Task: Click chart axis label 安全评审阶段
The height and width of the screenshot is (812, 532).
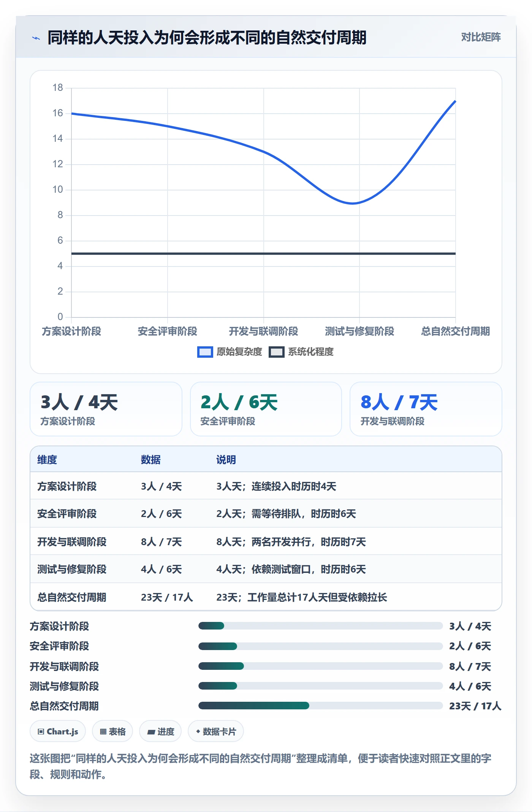Action: (168, 331)
